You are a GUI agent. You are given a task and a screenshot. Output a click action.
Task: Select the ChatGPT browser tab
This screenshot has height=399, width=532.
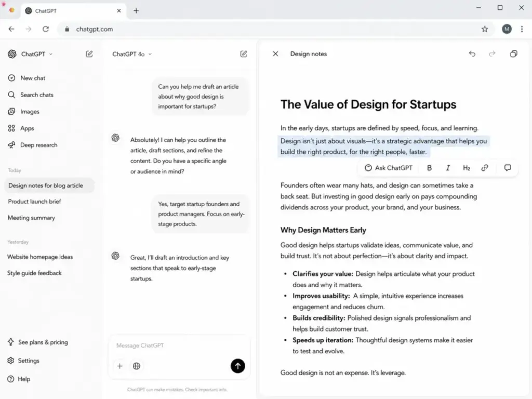pos(73,11)
